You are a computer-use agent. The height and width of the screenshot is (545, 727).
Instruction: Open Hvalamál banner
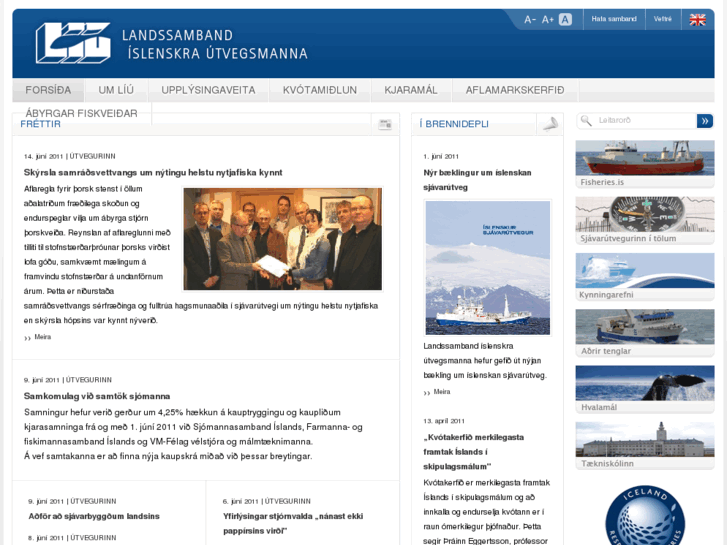(645, 389)
